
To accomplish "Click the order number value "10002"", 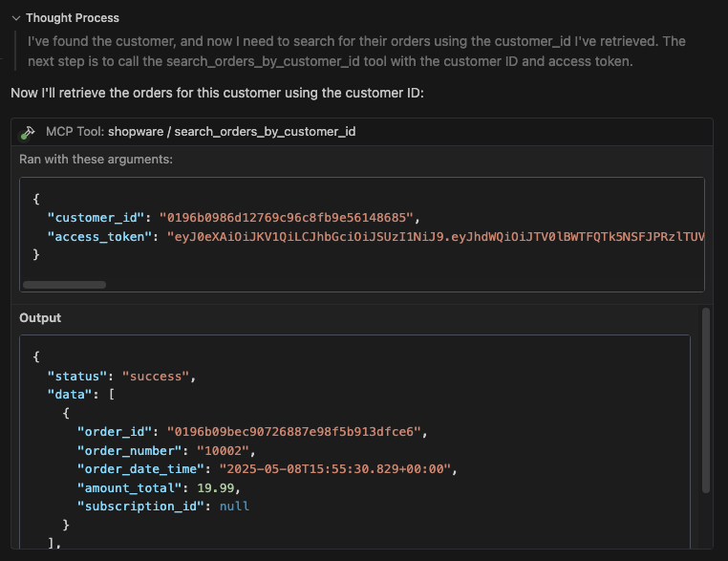I will pos(223,451).
